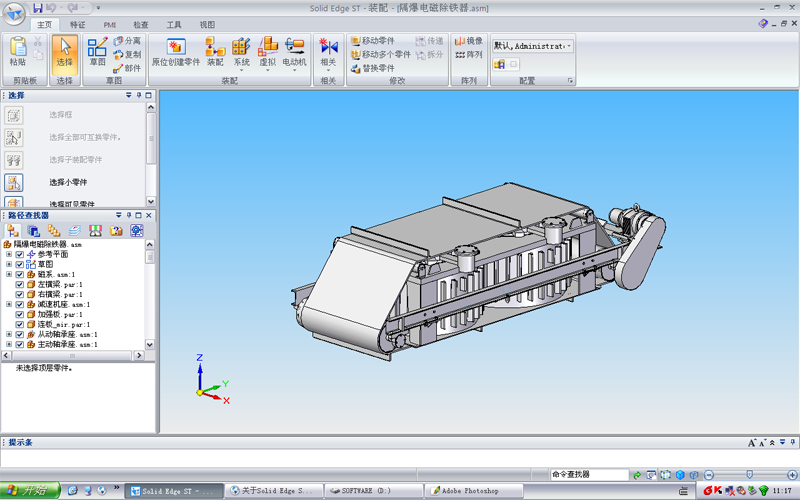Switch to the 检查 (Inspect) ribbon tab
This screenshot has height=500, width=800.
click(x=141, y=24)
